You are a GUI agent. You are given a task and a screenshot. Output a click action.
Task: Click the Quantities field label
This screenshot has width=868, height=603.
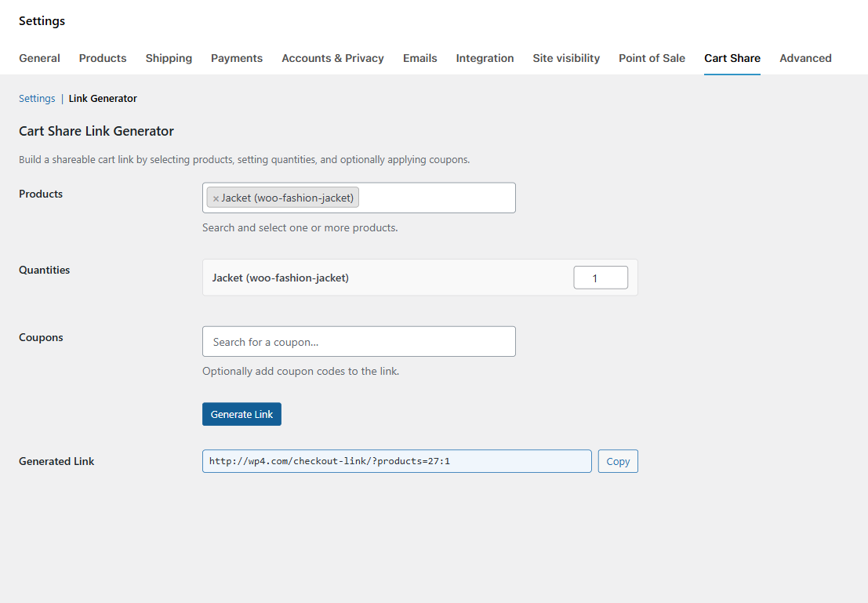coord(44,271)
